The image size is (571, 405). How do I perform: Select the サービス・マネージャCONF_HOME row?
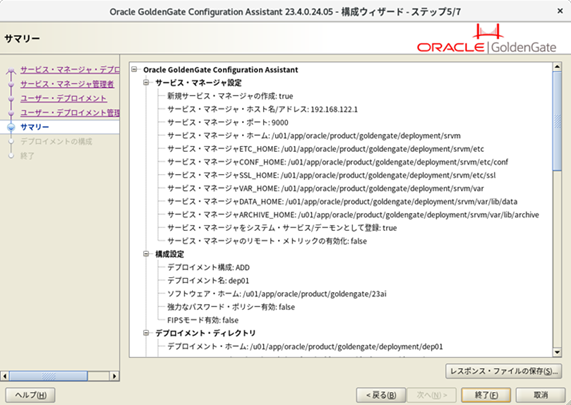click(x=338, y=162)
